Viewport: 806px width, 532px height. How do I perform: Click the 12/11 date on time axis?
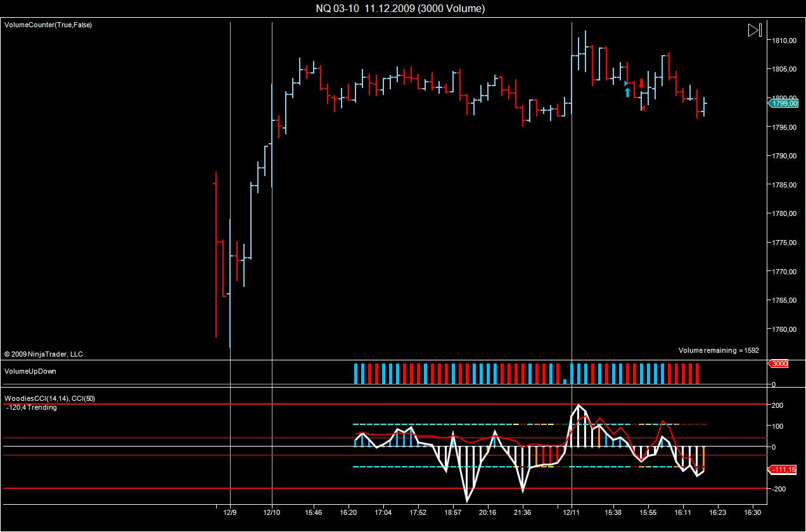click(572, 512)
